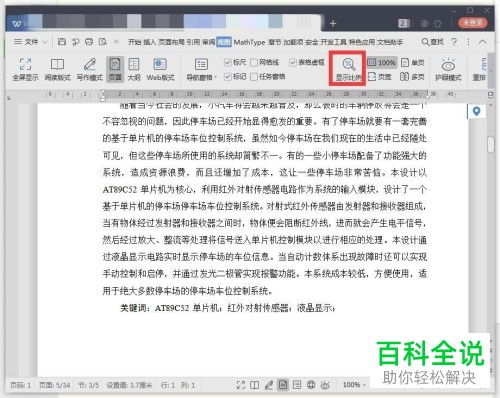Screen dimensions: 500x398
Task: Switch to 大纲 outline view
Action: coord(134,70)
